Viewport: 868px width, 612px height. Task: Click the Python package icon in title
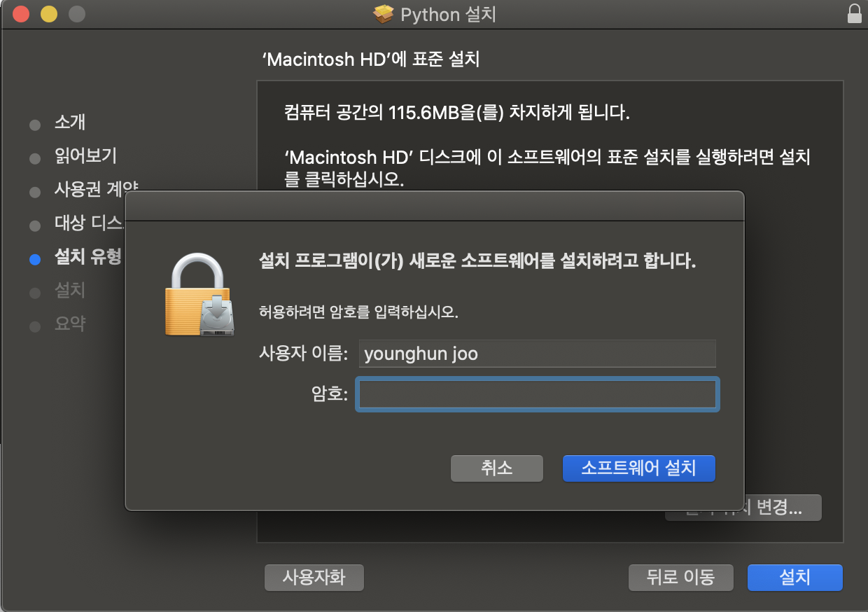coord(384,14)
